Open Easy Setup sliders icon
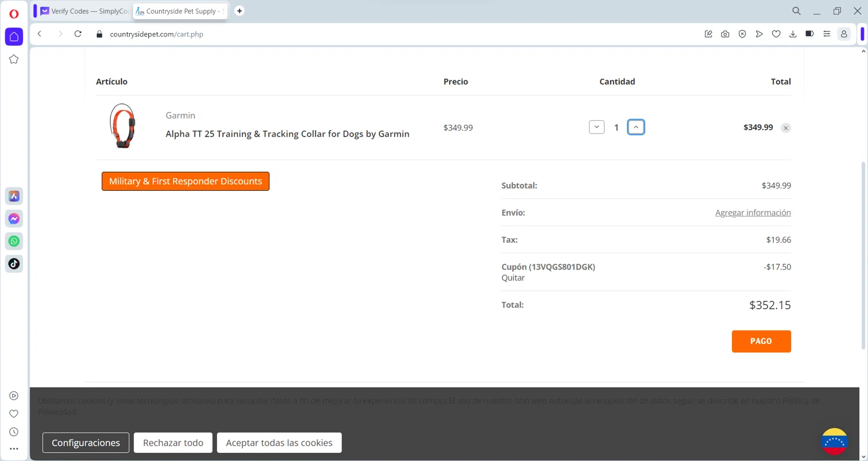This screenshot has height=461, width=868. [827, 34]
